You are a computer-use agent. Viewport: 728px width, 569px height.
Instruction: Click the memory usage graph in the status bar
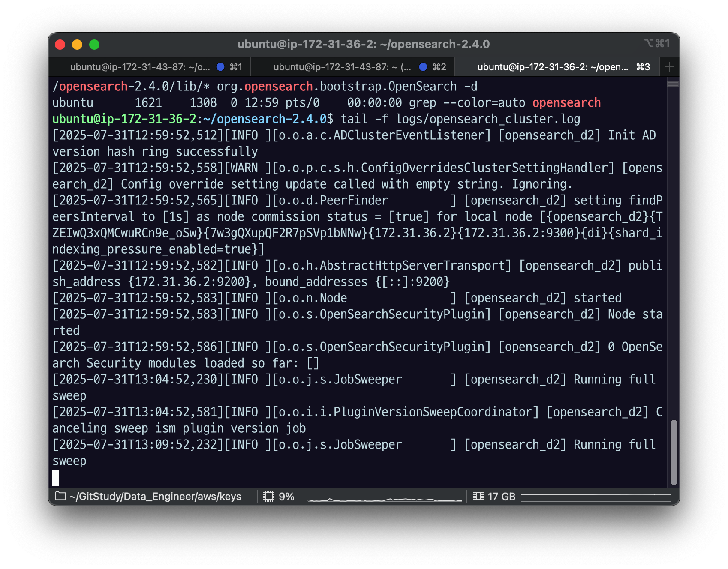[x=596, y=497]
